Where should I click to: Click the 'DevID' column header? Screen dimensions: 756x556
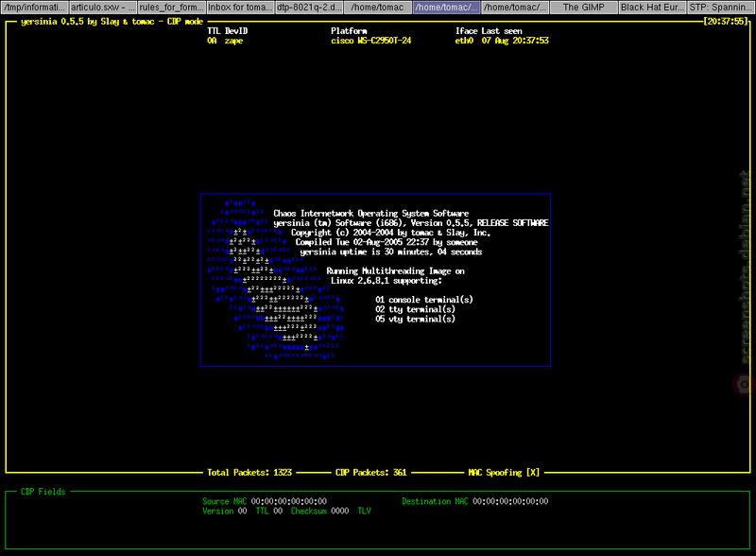(x=235, y=31)
